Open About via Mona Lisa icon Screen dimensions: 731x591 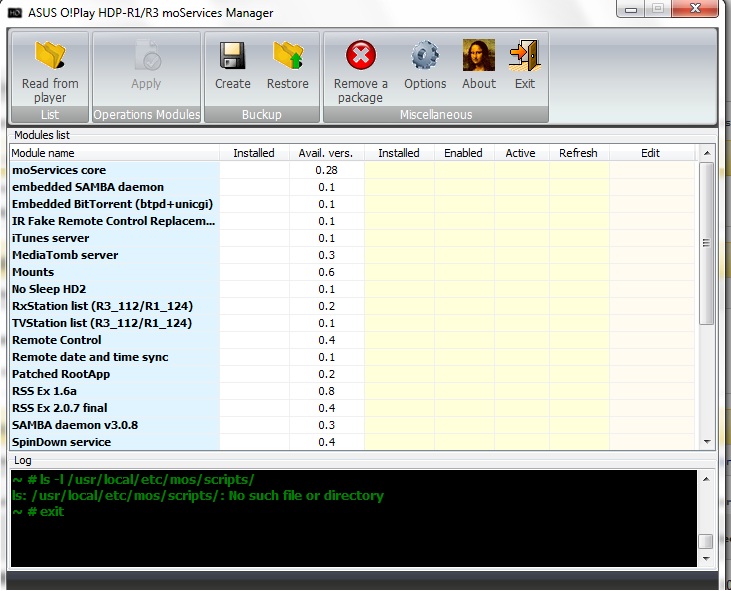click(478, 56)
